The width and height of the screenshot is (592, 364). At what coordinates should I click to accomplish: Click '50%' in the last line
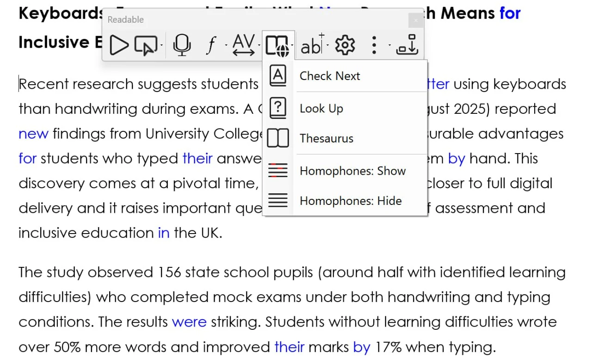pyautogui.click(x=68, y=347)
